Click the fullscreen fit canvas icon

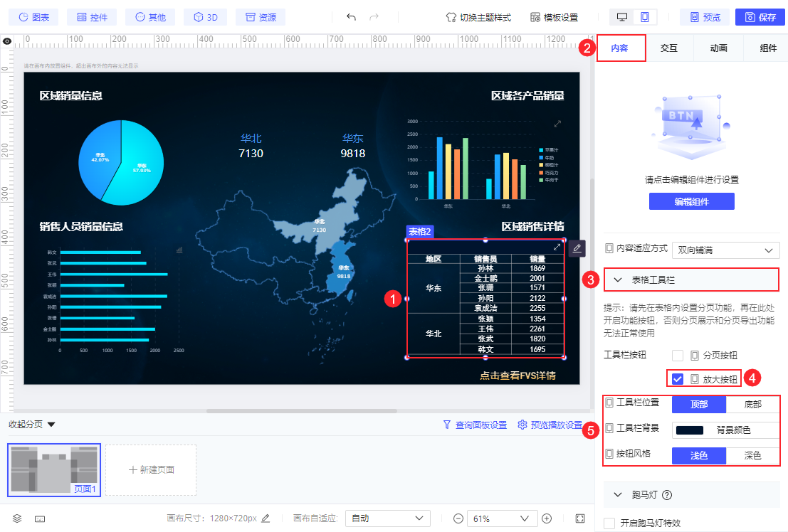[580, 518]
